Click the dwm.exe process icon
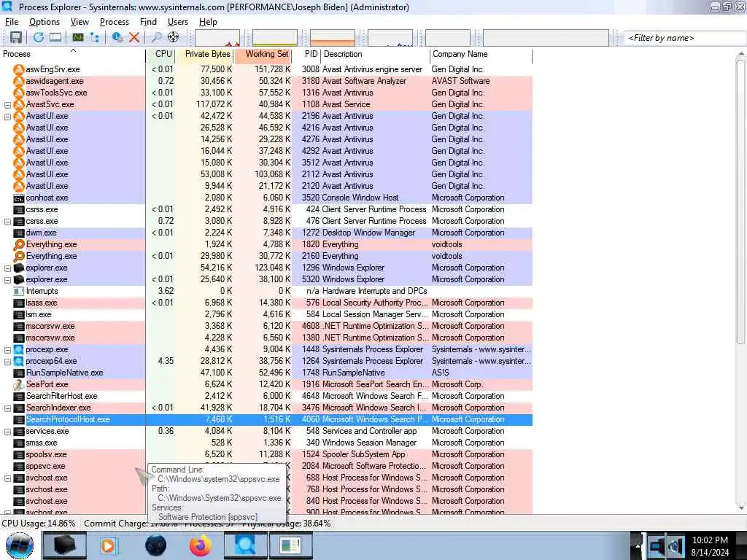This screenshot has width=747, height=560. [x=18, y=233]
